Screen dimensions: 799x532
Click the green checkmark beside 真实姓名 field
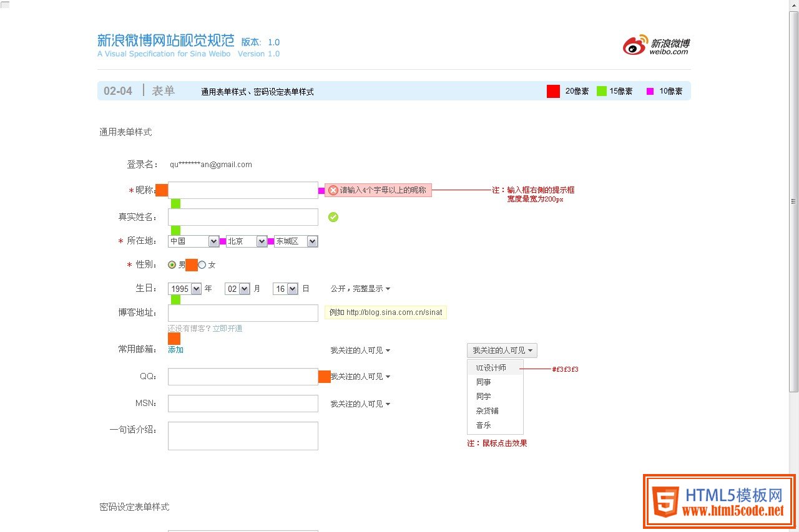coord(333,217)
